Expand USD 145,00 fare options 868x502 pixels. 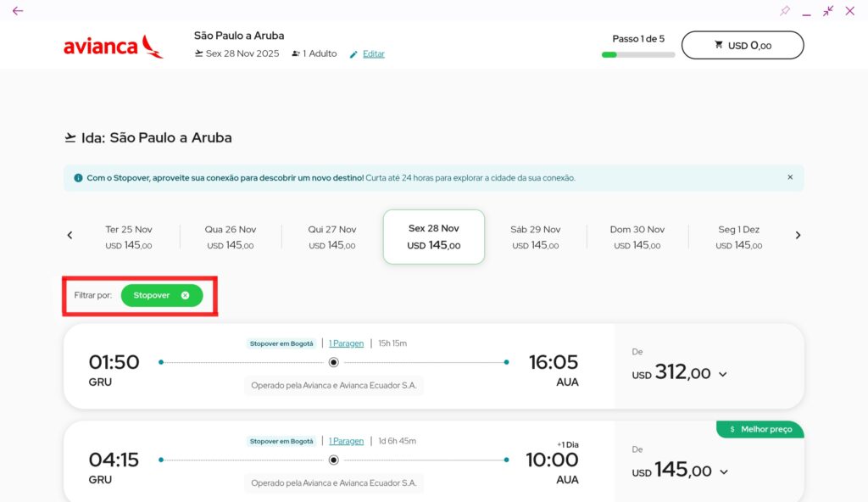tap(723, 472)
